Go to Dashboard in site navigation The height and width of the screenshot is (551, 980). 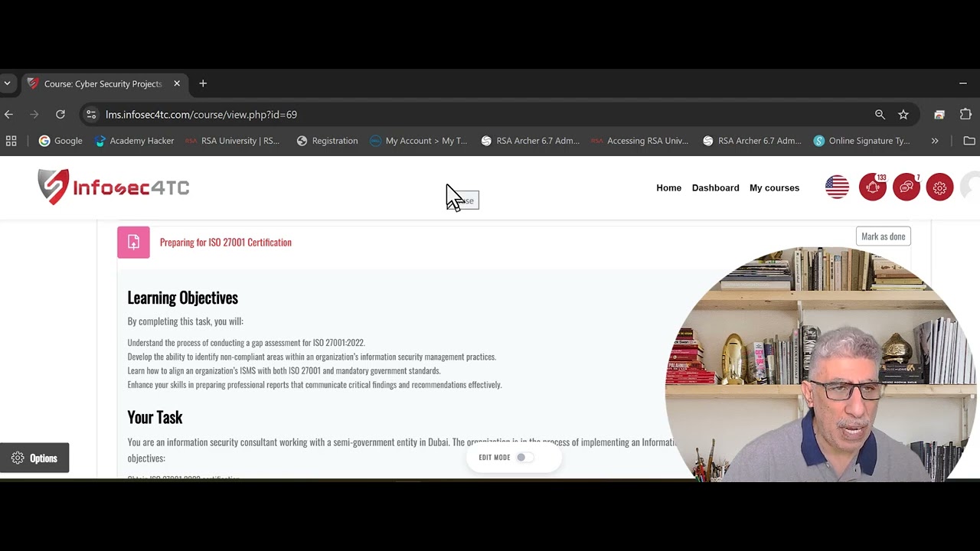[x=715, y=187]
